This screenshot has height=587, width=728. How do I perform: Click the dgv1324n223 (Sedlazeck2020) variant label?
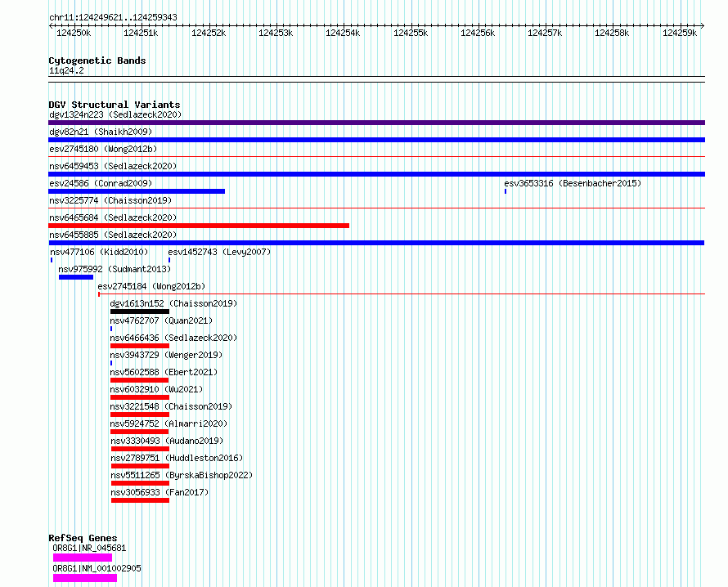pyautogui.click(x=115, y=114)
